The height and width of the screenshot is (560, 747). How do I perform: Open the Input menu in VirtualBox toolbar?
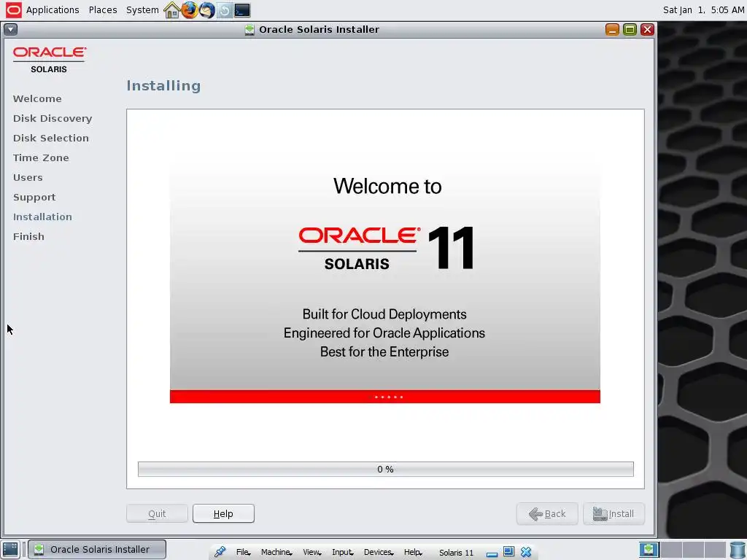click(343, 552)
